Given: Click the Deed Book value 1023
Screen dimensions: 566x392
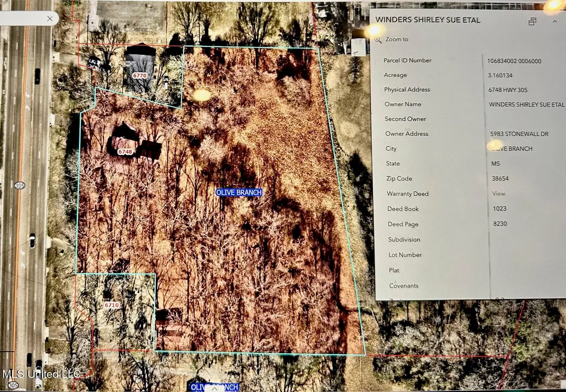Looking at the screenshot, I should 499,209.
